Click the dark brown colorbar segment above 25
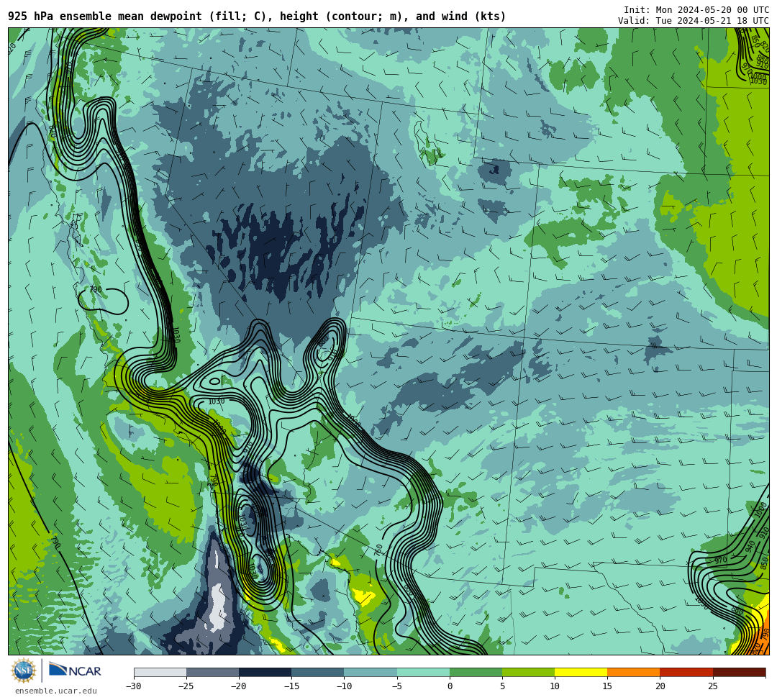The height and width of the screenshot is (700, 777). (x=739, y=672)
